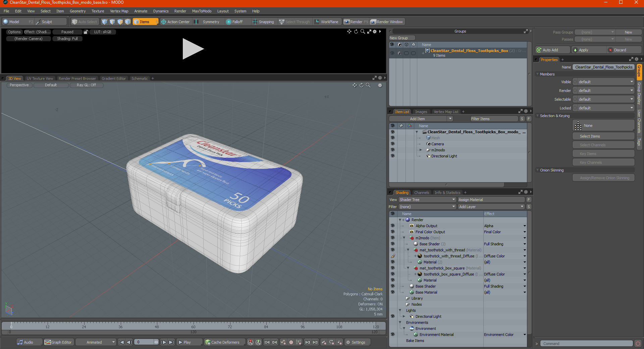The height and width of the screenshot is (349, 644).
Task: Open the Dynamics menu
Action: pos(161,11)
